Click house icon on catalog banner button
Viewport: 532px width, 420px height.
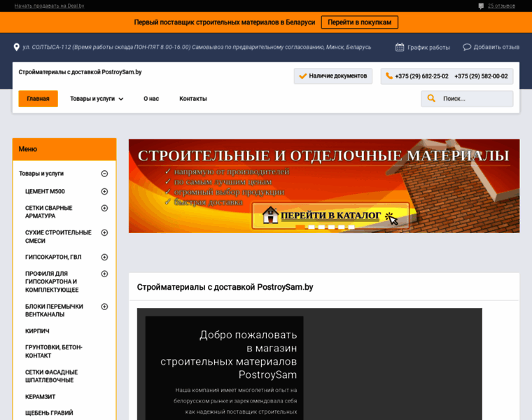tap(270, 215)
